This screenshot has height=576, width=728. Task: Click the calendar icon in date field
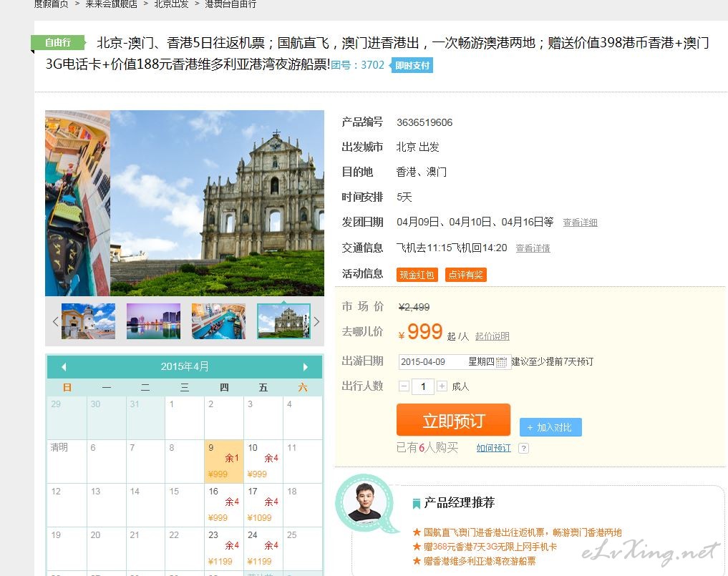501,362
